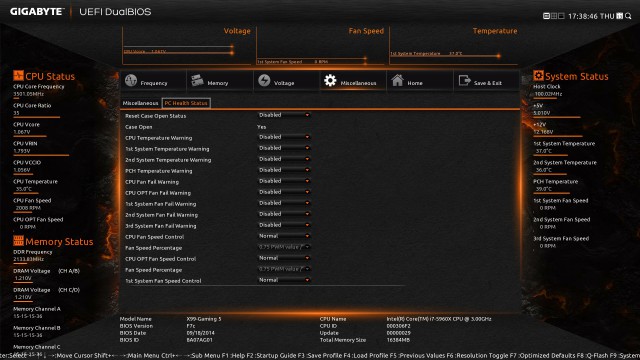Open CPU OPT Fan Speed Control dropdown
This screenshot has height=360, width=640.
(x=284, y=259)
